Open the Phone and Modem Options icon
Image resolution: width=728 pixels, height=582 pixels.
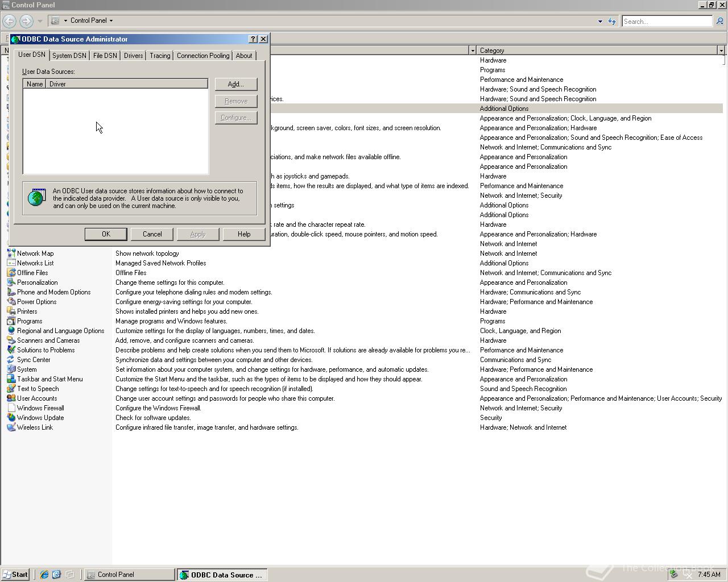[x=11, y=292]
